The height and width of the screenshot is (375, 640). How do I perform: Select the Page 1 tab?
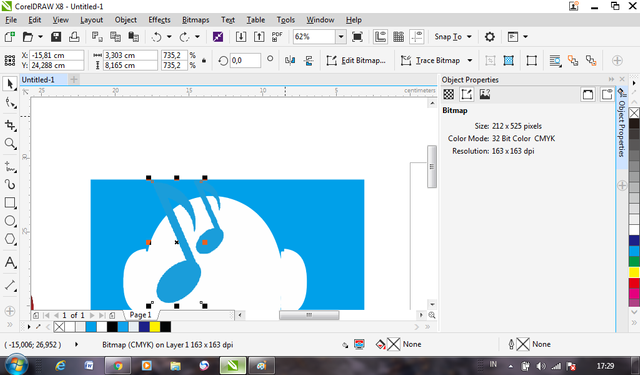coord(140,315)
